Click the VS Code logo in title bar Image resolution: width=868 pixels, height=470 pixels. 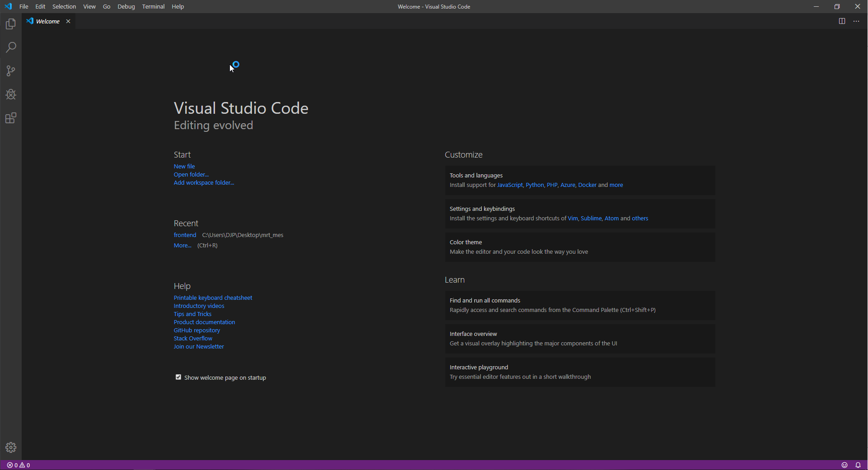click(8, 6)
